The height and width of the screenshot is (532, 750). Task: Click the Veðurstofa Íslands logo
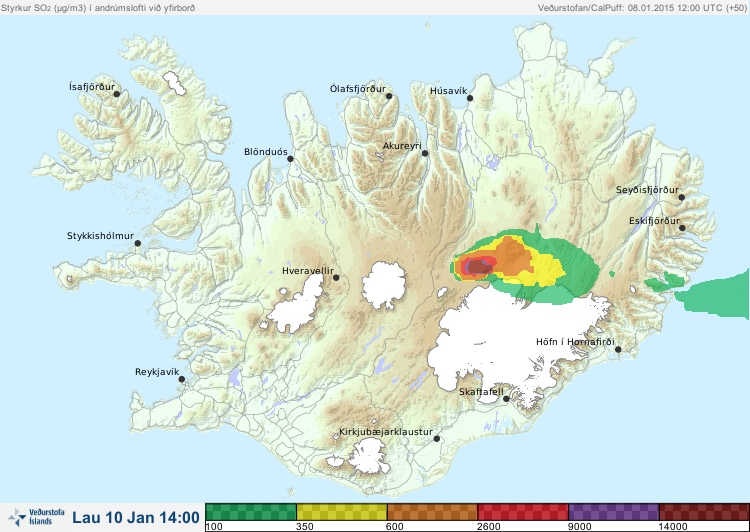pos(36,517)
